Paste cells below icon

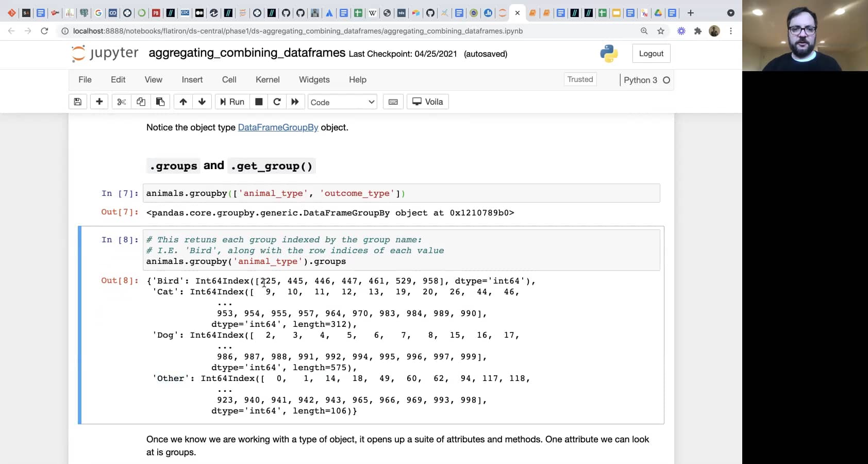point(160,102)
